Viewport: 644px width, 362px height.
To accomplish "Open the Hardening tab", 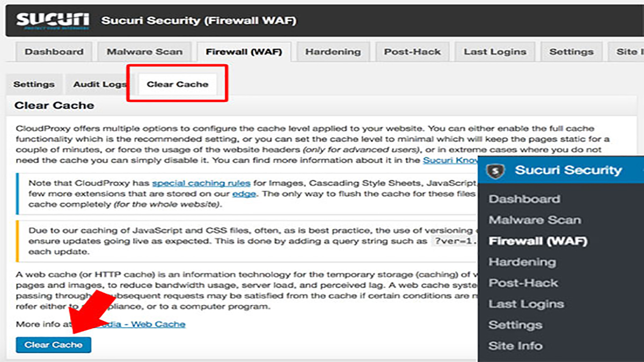I will pos(333,52).
